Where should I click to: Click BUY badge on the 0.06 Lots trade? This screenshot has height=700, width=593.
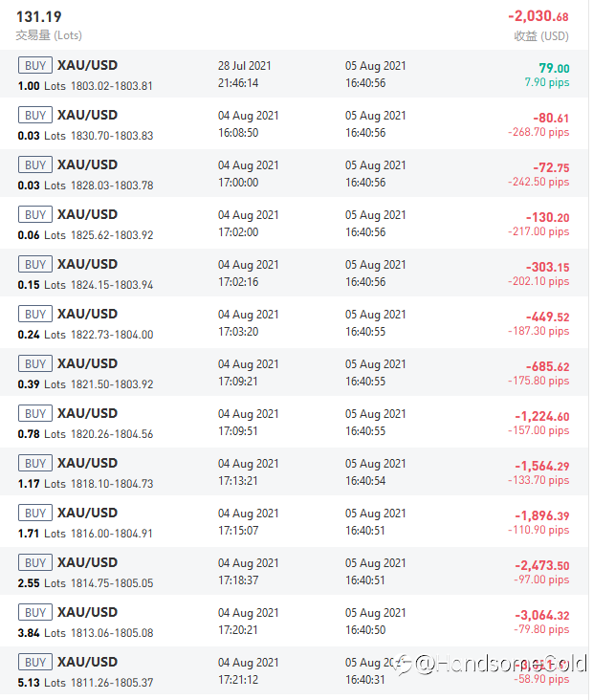pyautogui.click(x=35, y=214)
